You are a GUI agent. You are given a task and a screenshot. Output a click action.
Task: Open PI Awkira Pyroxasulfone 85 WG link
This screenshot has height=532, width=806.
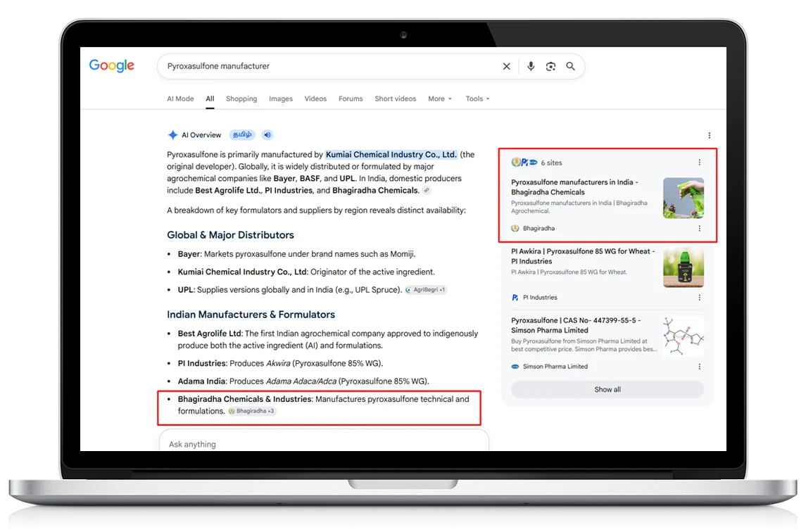click(x=583, y=256)
